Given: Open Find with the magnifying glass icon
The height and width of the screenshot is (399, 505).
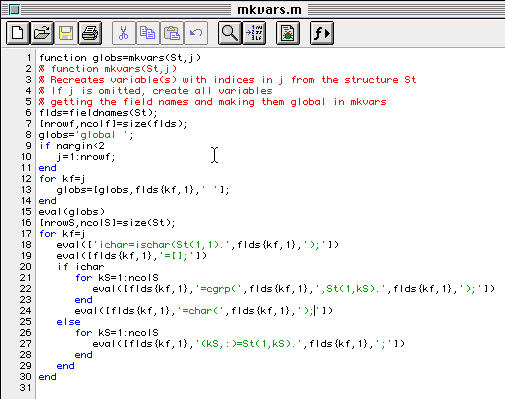Looking at the screenshot, I should [230, 33].
